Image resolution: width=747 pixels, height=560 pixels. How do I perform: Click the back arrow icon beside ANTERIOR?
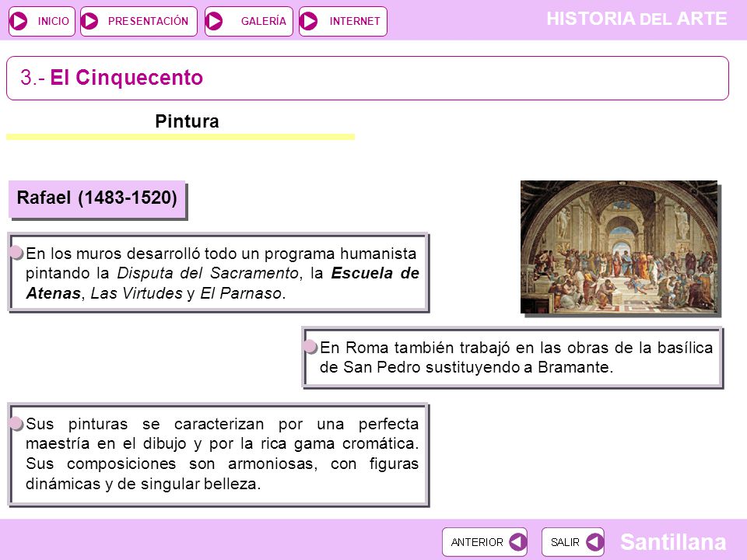[517, 542]
